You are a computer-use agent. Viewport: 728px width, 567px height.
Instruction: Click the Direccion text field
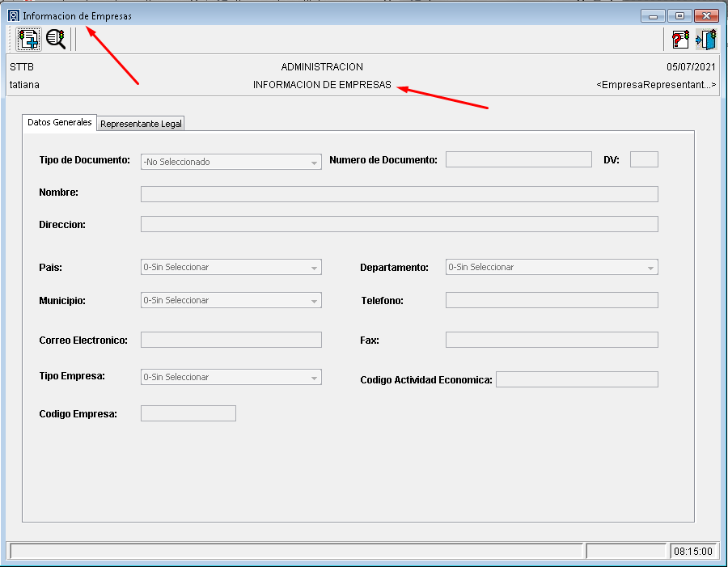[399, 224]
